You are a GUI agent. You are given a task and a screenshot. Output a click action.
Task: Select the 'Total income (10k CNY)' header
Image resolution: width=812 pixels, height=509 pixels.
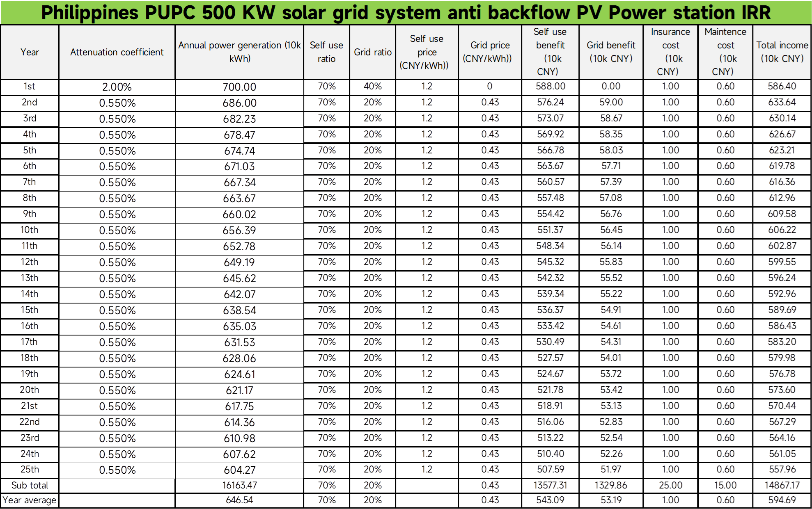click(x=782, y=52)
